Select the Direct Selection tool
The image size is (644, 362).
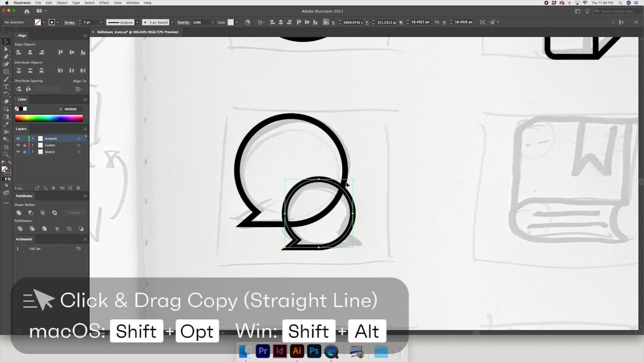pyautogui.click(x=6, y=49)
